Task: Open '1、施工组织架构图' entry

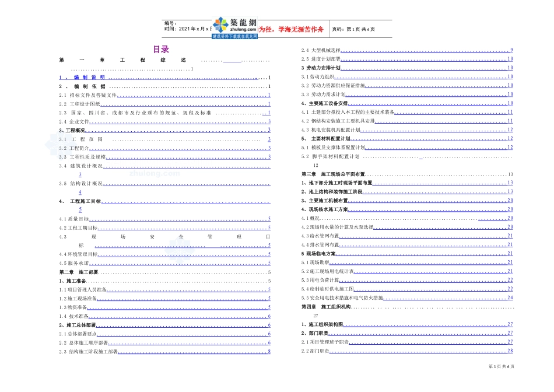Action: pyautogui.click(x=407, y=324)
